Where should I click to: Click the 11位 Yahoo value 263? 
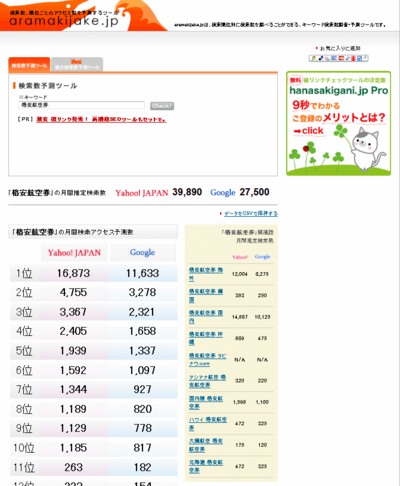pos(73,467)
